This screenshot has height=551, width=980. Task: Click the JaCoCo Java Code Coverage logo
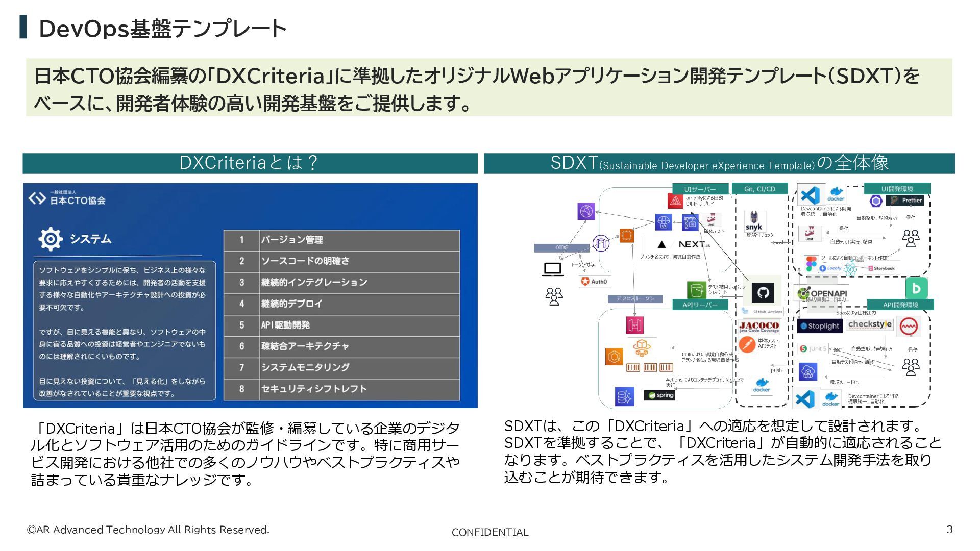tap(759, 327)
